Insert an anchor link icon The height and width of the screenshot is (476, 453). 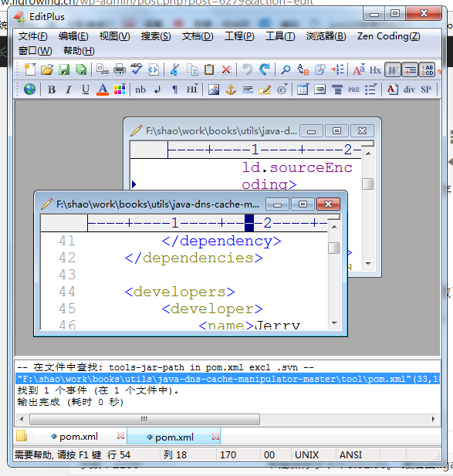click(x=231, y=89)
